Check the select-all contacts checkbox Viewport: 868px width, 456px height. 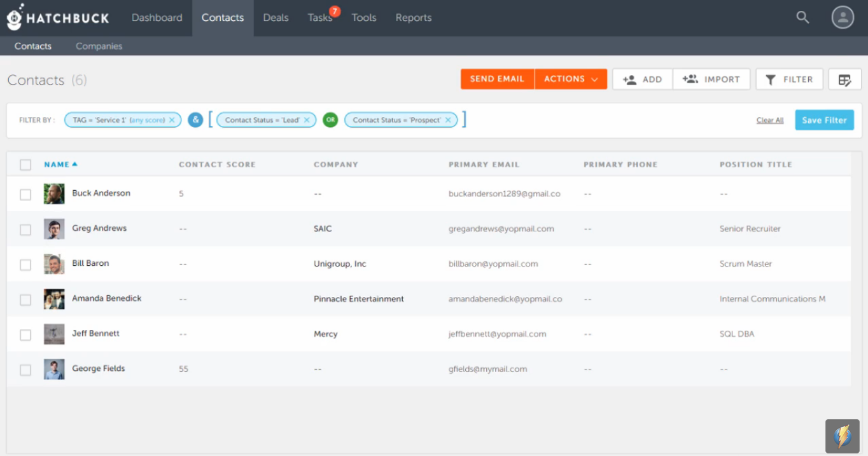point(25,165)
